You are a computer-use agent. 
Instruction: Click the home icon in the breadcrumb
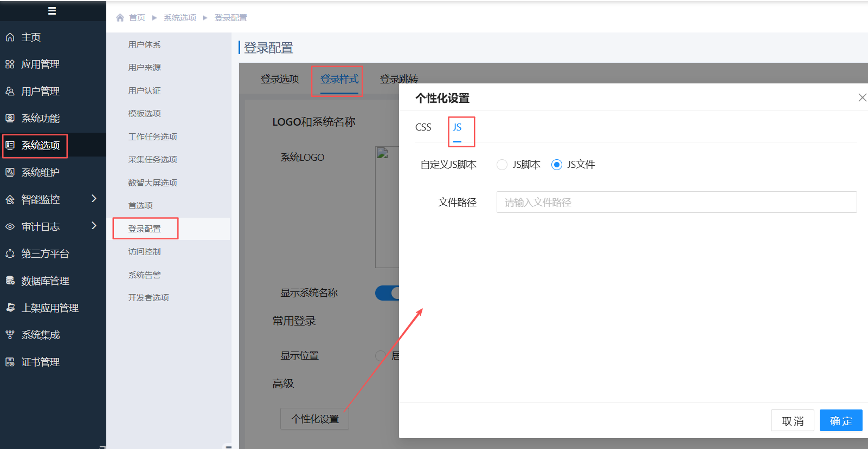[x=120, y=18]
